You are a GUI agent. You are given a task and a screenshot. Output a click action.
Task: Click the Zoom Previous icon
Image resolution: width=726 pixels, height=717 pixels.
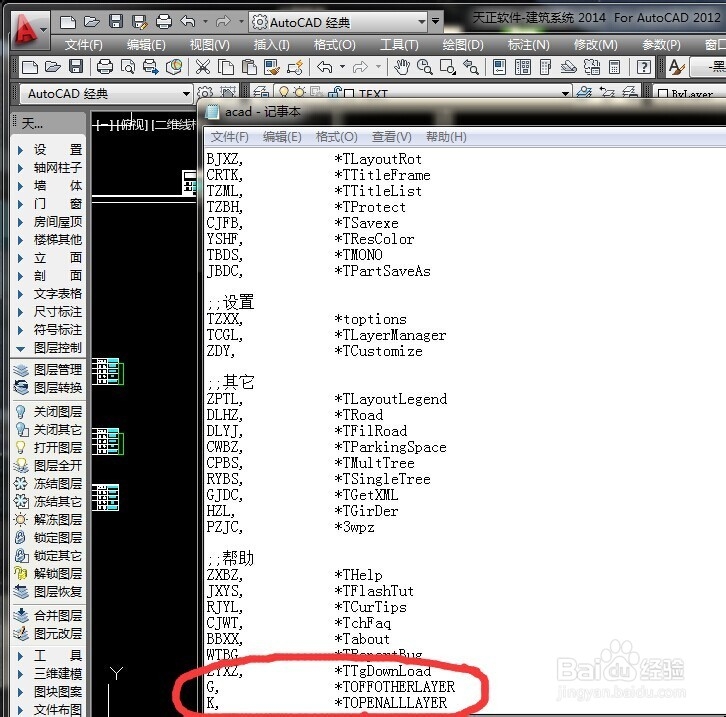pos(470,67)
